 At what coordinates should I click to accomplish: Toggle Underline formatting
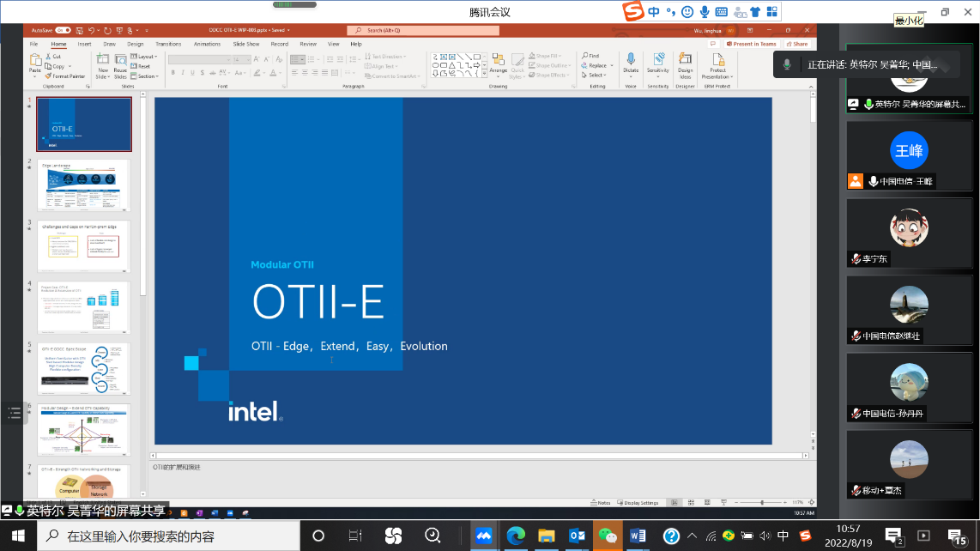click(x=192, y=73)
